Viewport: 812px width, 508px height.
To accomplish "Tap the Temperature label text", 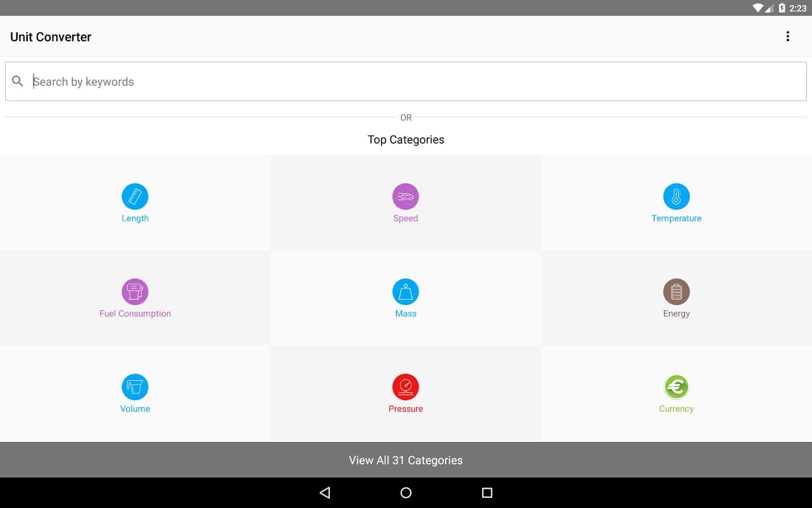I will 676,218.
